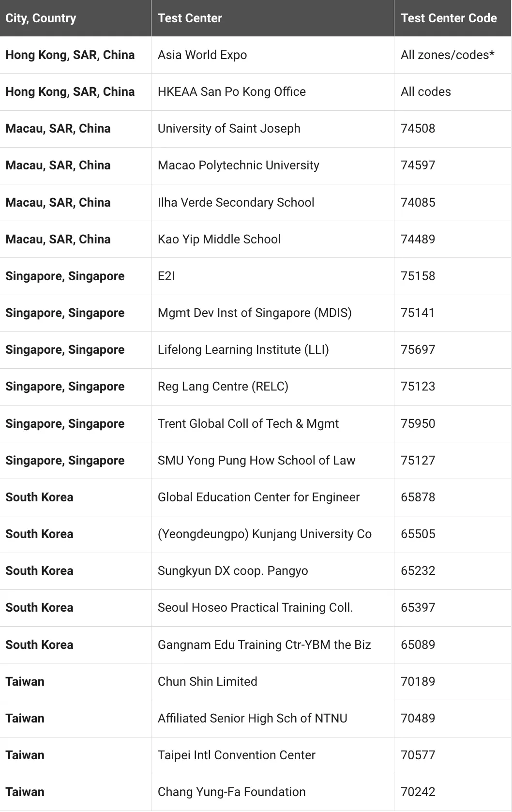Select the Chun Shin Limited cell
Viewport: 512px width, 812px height.
coord(207,682)
